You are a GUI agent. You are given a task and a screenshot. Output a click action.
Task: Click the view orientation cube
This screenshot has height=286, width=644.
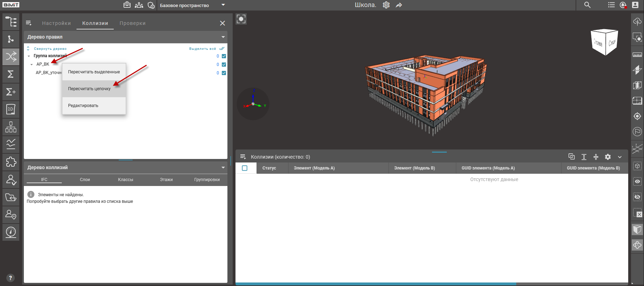(x=604, y=42)
